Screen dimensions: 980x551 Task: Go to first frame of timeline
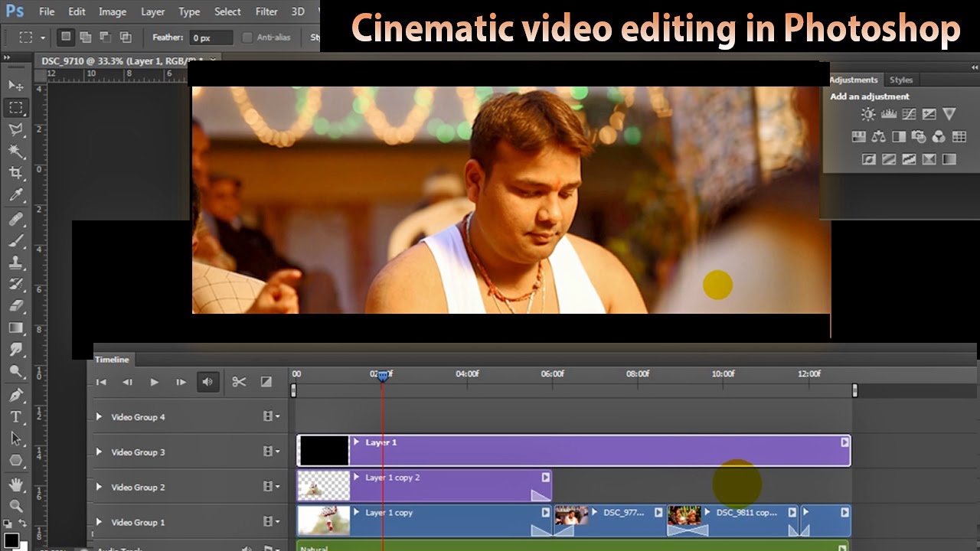pos(101,382)
